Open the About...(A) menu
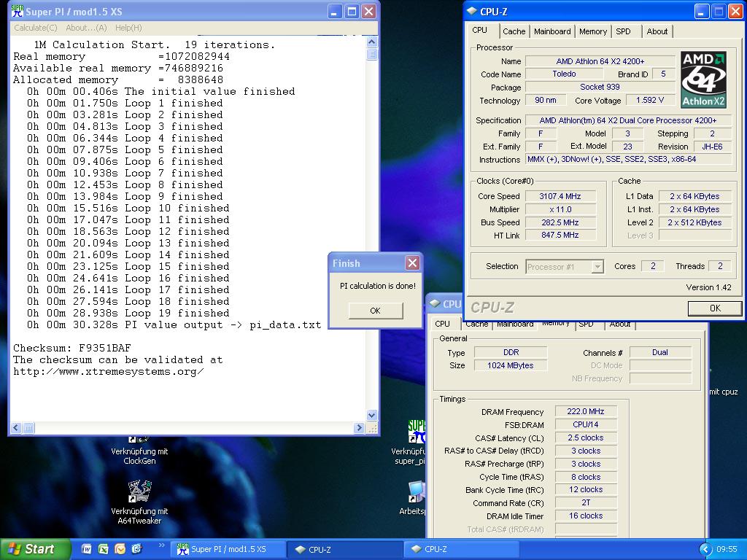747x560 pixels. 86,28
